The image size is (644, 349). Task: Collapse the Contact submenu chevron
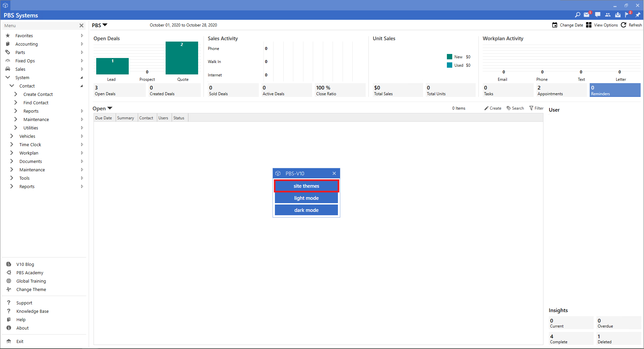(12, 86)
